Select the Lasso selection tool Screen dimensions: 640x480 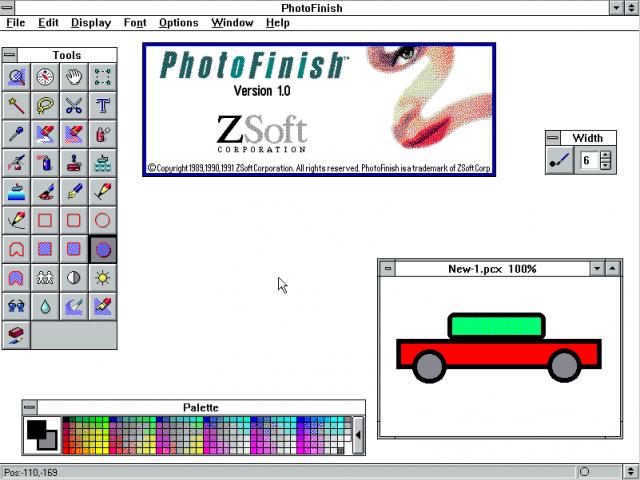click(45, 105)
